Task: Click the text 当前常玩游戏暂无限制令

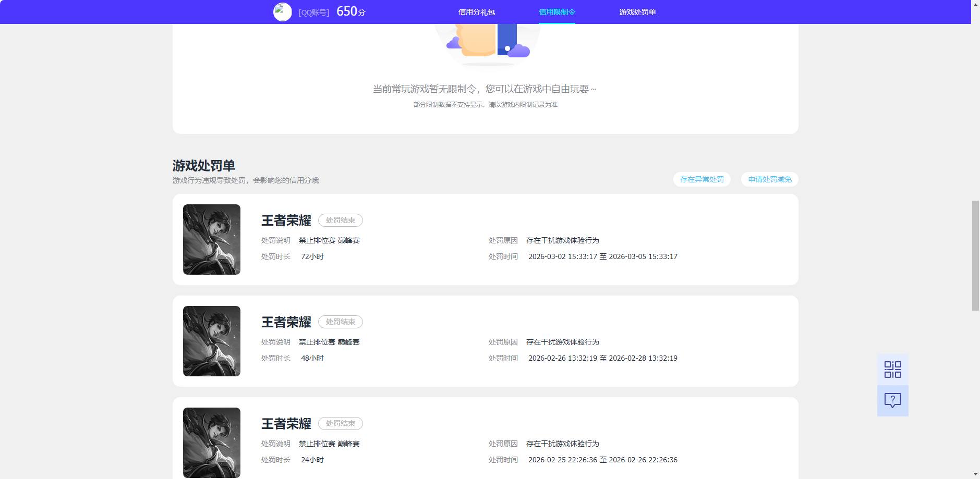Action: click(x=425, y=89)
